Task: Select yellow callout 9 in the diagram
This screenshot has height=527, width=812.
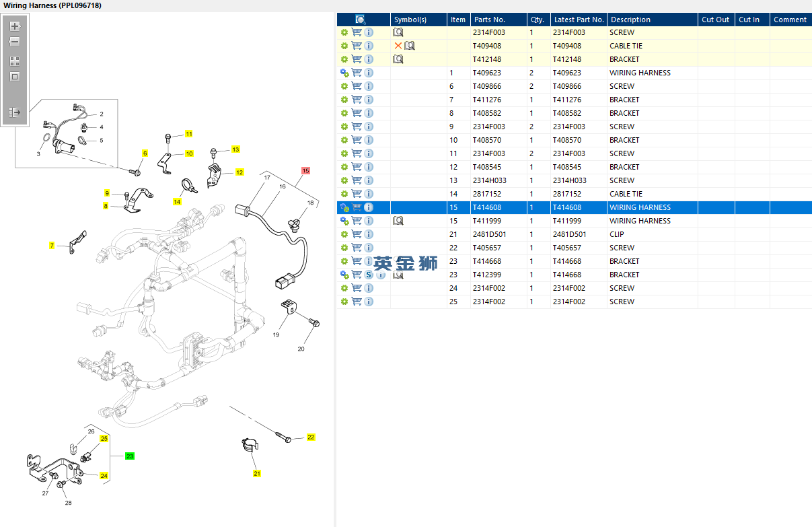Action: [x=107, y=194]
